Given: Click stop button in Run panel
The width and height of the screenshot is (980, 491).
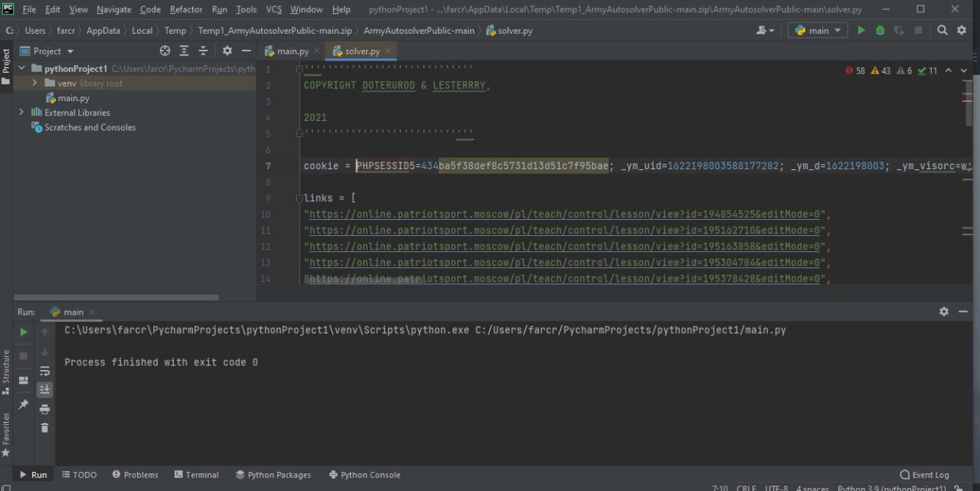Looking at the screenshot, I should point(24,356).
